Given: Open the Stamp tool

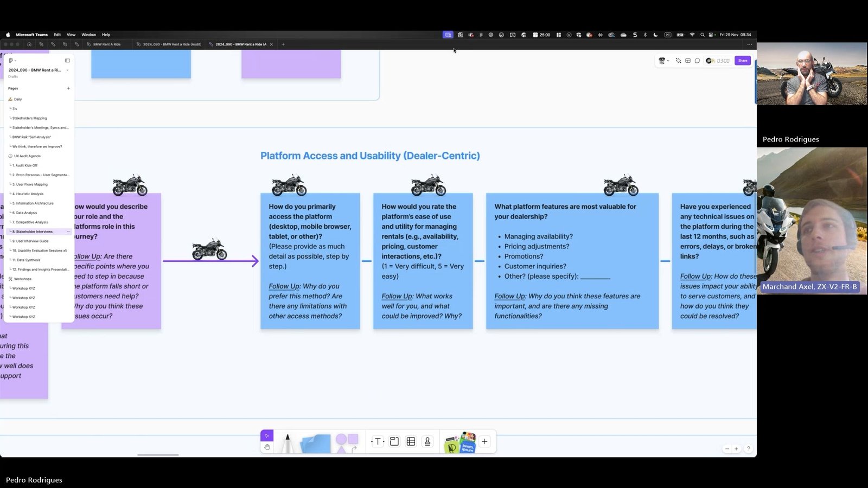Looking at the screenshot, I should coord(427,441).
